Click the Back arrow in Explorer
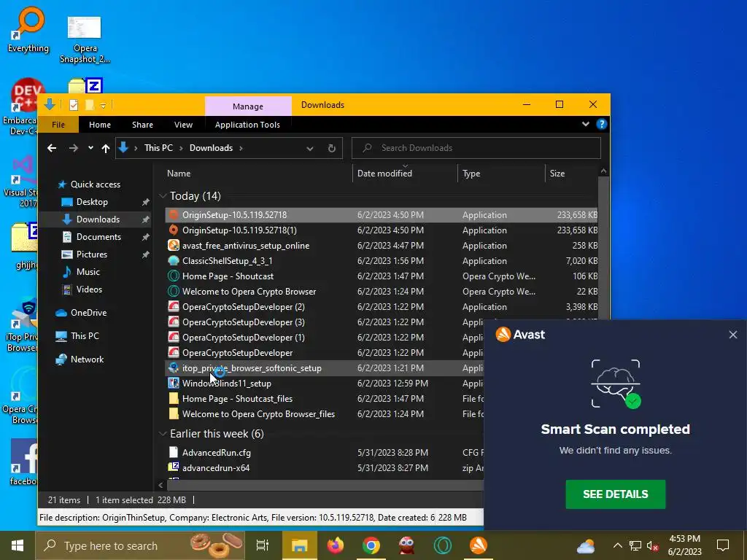 point(52,148)
